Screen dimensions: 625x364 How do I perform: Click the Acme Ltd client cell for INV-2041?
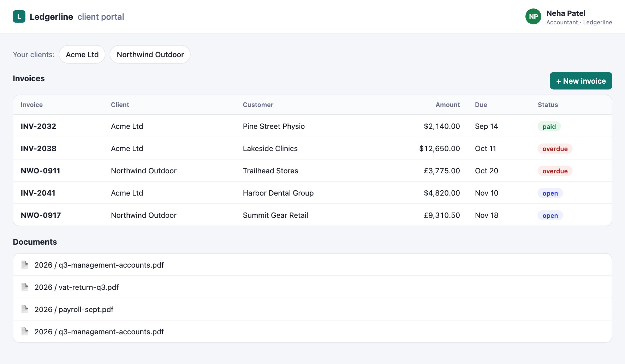127,193
